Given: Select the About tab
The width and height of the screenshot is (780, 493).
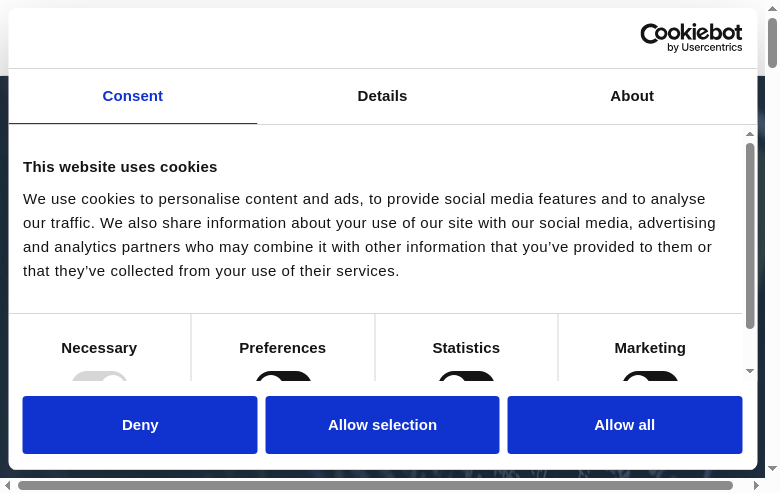Looking at the screenshot, I should click(632, 96).
